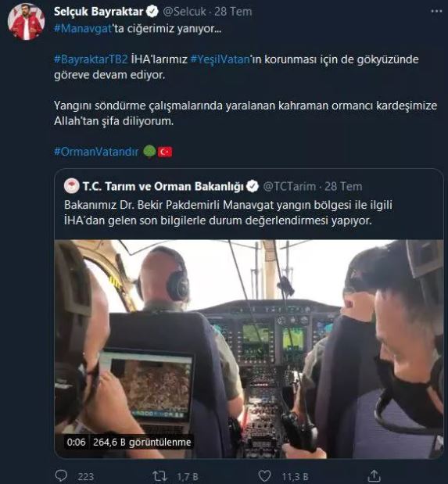Open Selçuk Bayraktar's profile avatar
This screenshot has height=484, width=448.
coord(27,22)
